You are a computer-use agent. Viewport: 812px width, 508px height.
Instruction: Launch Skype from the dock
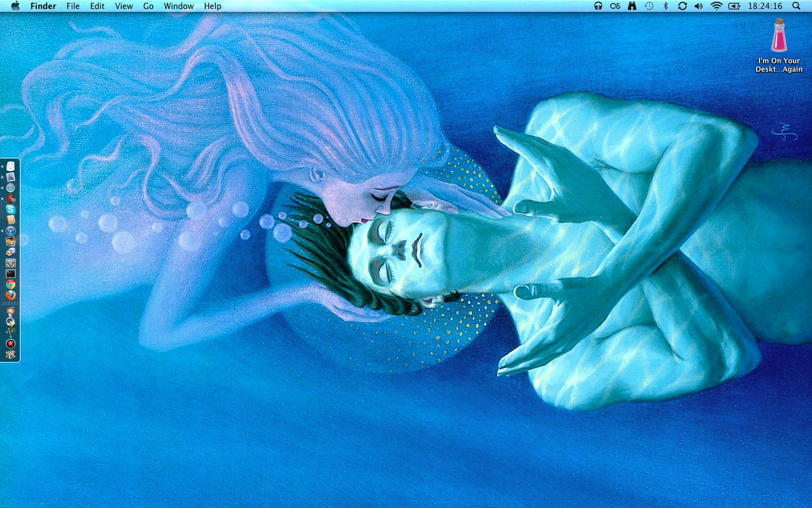coord(11,209)
